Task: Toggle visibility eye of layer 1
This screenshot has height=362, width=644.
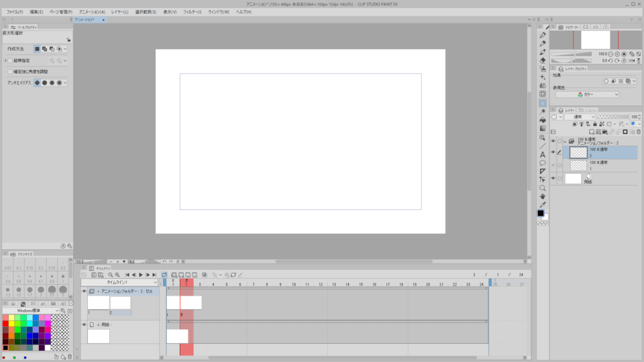Action: (x=553, y=166)
